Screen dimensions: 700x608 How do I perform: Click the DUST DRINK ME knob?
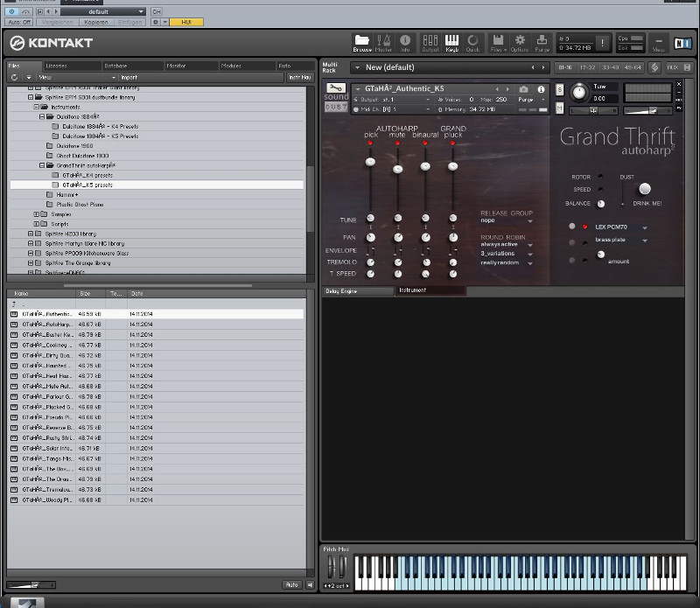click(x=645, y=188)
